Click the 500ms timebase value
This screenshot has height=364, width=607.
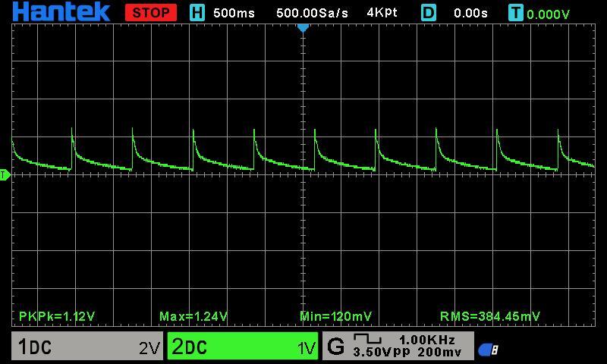pos(234,13)
